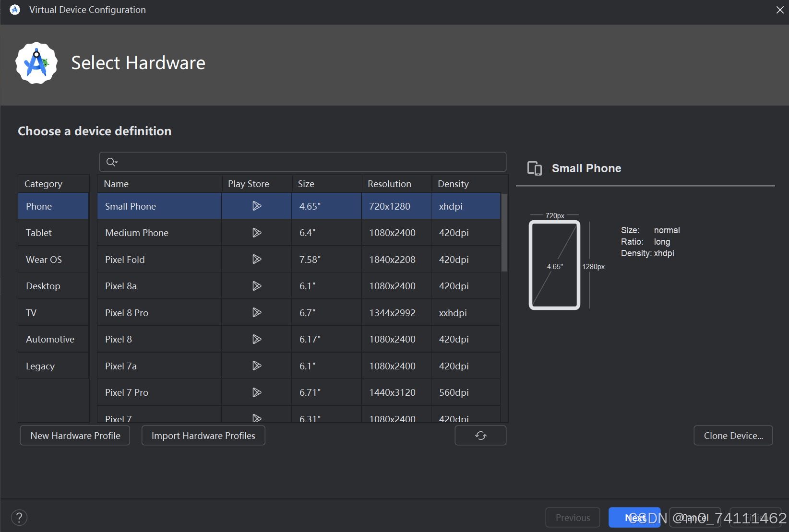The width and height of the screenshot is (789, 532).
Task: Click the 7.58" size cell
Action: tap(326, 260)
